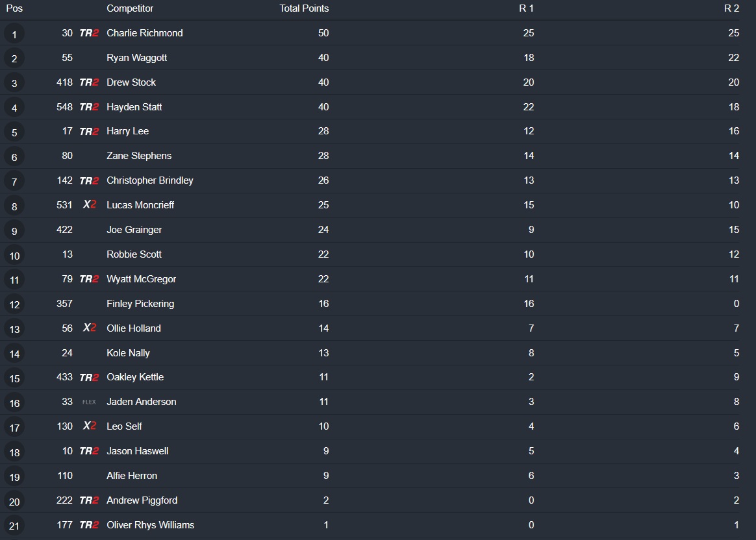
Task: Click the Competitor column header
Action: click(130, 8)
